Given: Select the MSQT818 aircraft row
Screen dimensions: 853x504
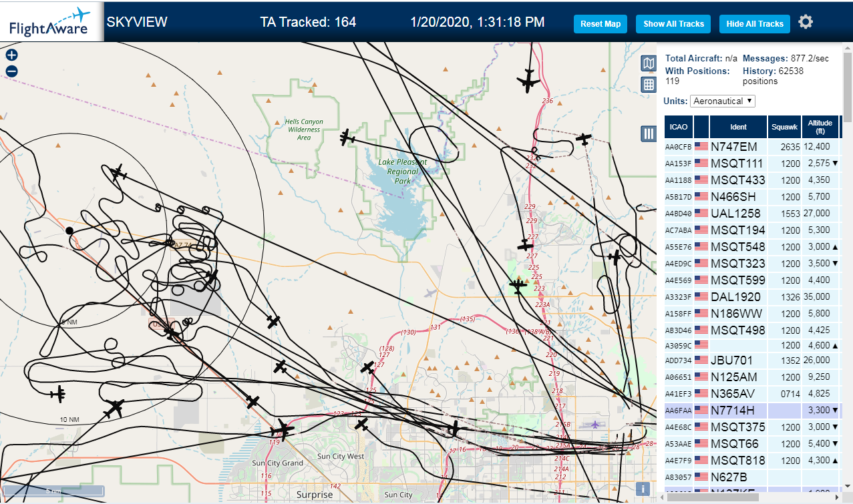Looking at the screenshot, I should click(x=753, y=460).
